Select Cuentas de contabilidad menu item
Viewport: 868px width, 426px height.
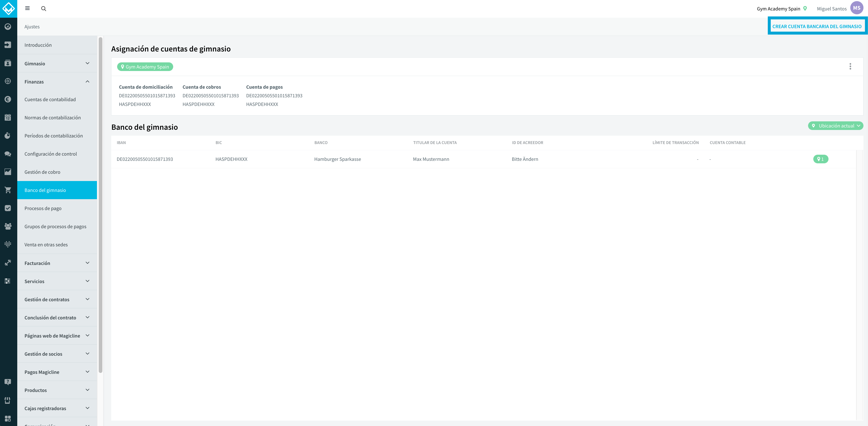pos(57,99)
